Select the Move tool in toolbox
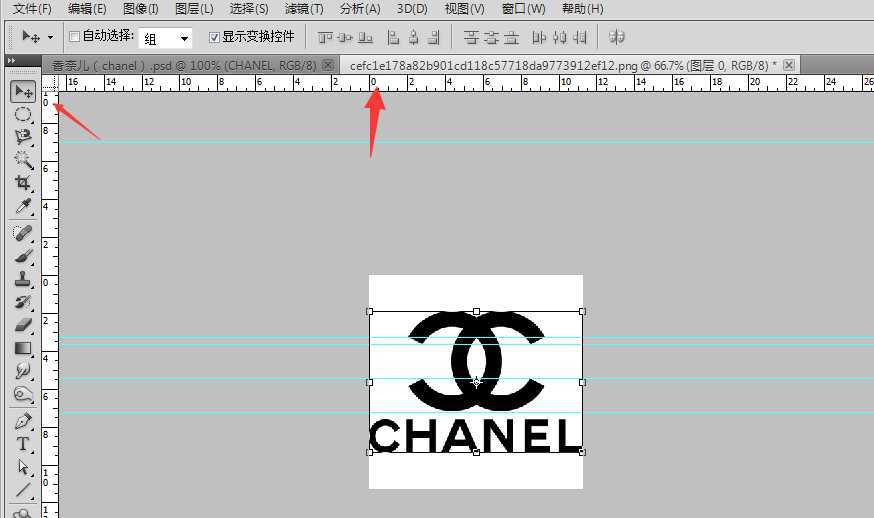 click(23, 92)
